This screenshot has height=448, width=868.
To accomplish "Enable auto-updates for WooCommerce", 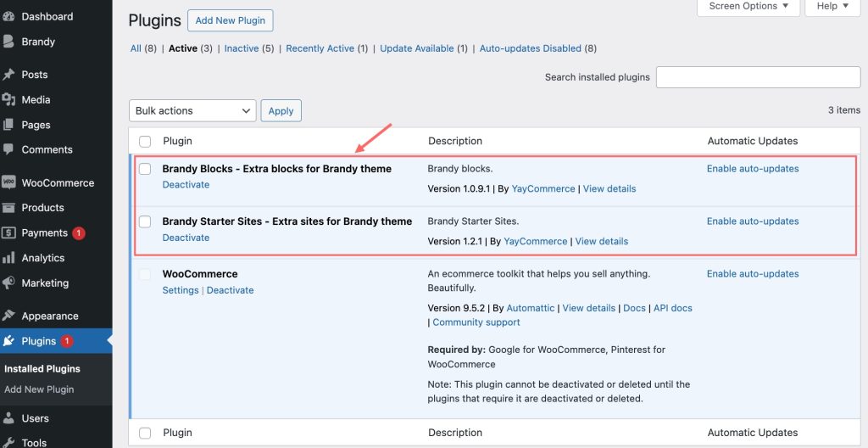I will point(753,274).
